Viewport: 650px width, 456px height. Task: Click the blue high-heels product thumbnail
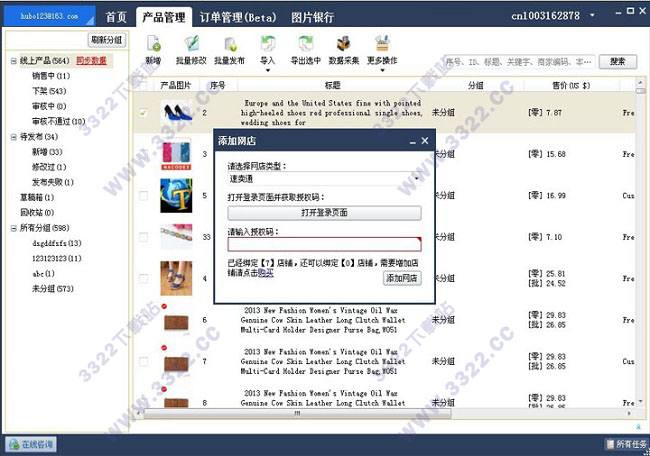tap(177, 112)
